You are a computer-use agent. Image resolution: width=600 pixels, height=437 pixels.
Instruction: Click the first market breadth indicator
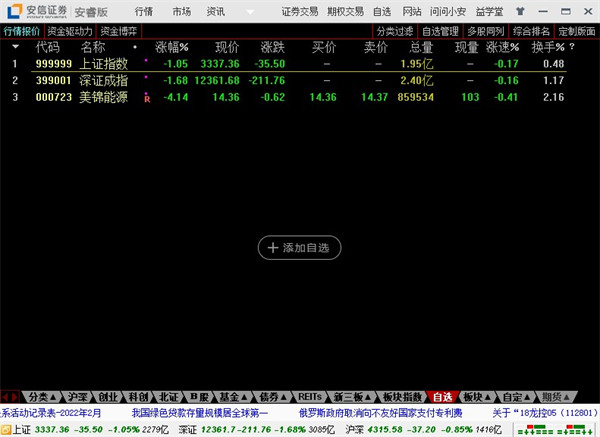pos(536,430)
